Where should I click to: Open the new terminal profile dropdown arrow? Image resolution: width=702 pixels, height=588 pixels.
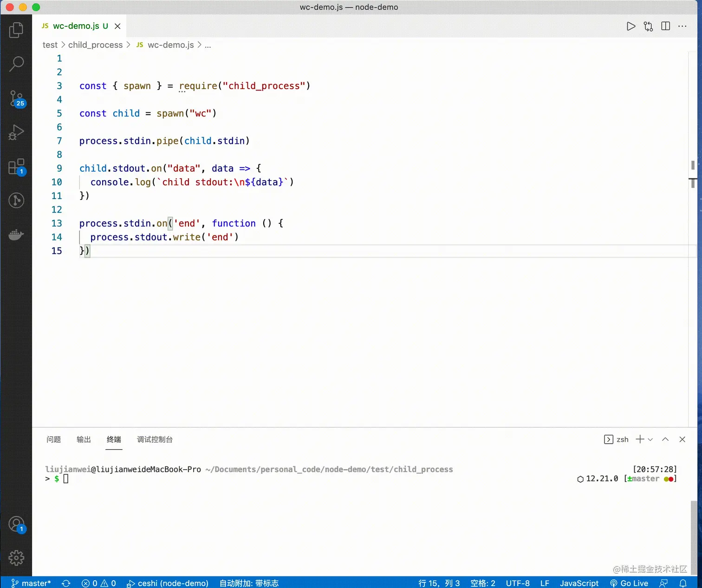coord(650,439)
